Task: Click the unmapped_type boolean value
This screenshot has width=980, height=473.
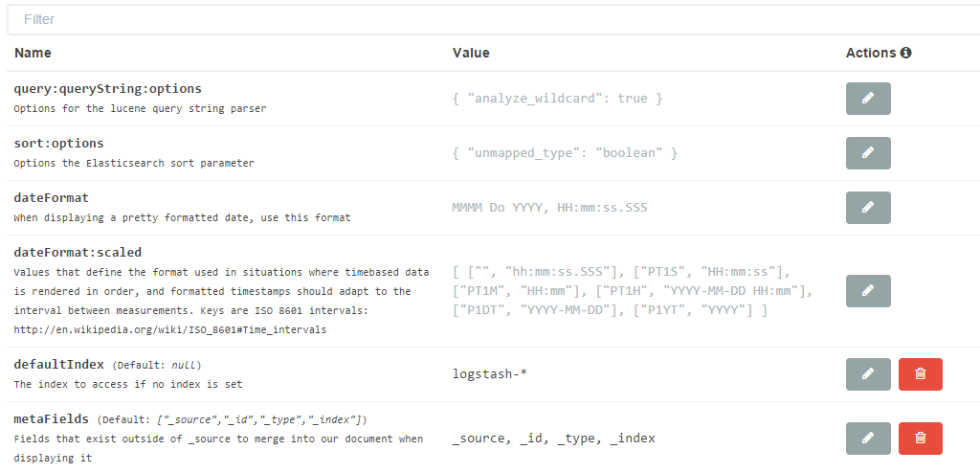Action: click(x=565, y=153)
